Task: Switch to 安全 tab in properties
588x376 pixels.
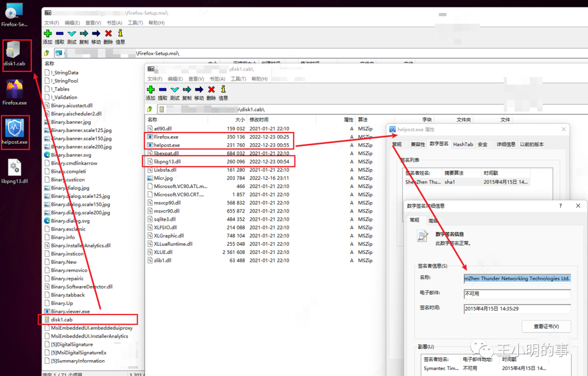Action: (482, 144)
